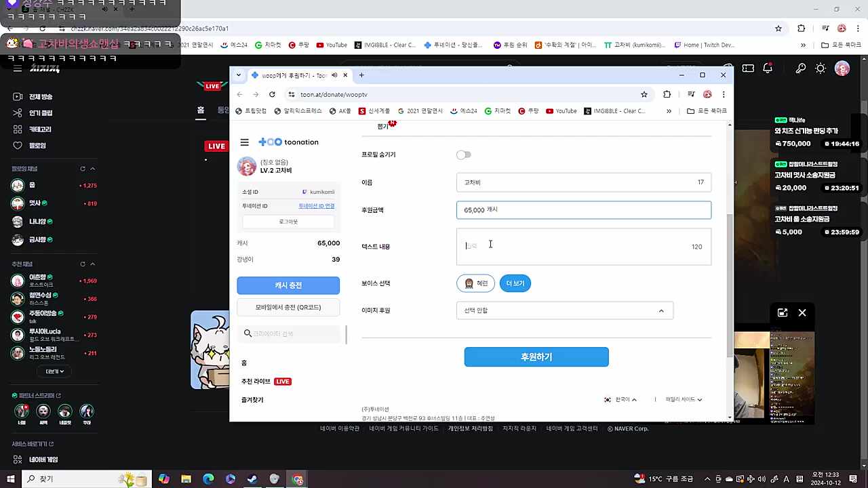Collapse the 추천 채널 section
The width and height of the screenshot is (868, 488).
[x=92, y=264]
